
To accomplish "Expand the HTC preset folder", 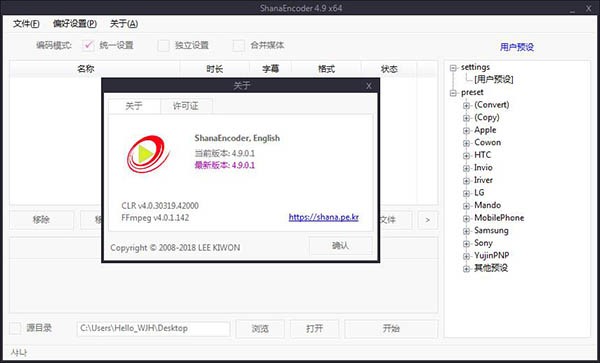I will click(466, 156).
